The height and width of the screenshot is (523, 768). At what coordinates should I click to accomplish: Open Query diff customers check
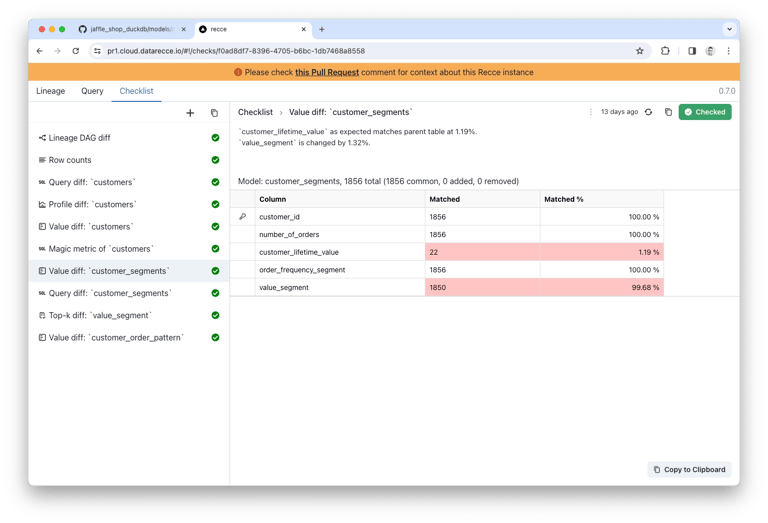pos(128,182)
